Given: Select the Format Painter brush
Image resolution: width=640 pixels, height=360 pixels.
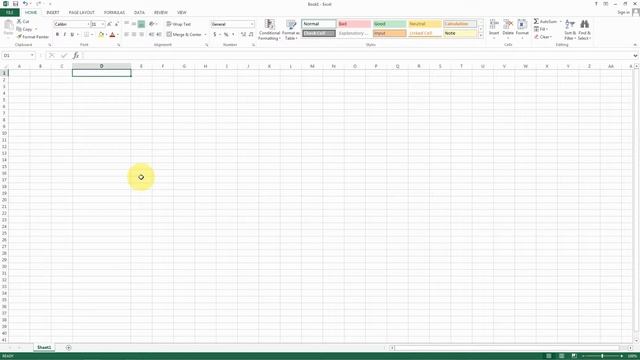Looking at the screenshot, I should (x=33, y=37).
